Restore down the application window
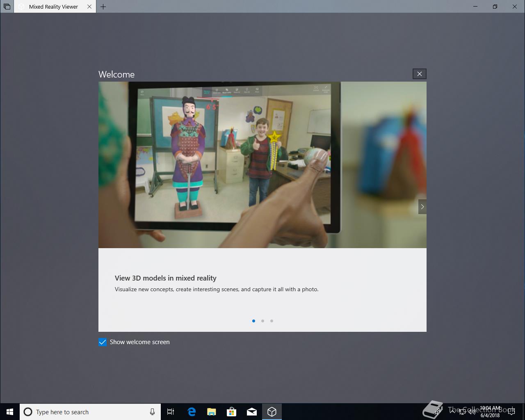This screenshot has height=420, width=525. click(x=495, y=7)
